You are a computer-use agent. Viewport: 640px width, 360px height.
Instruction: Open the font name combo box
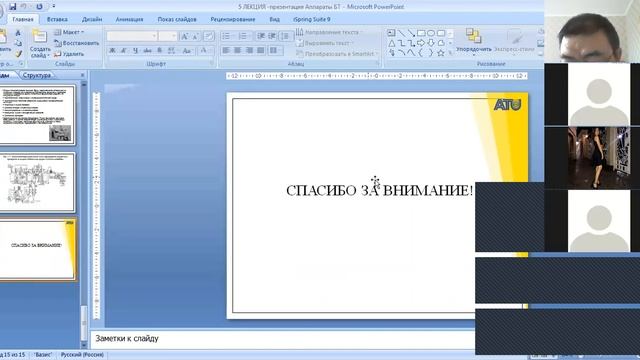(131, 36)
